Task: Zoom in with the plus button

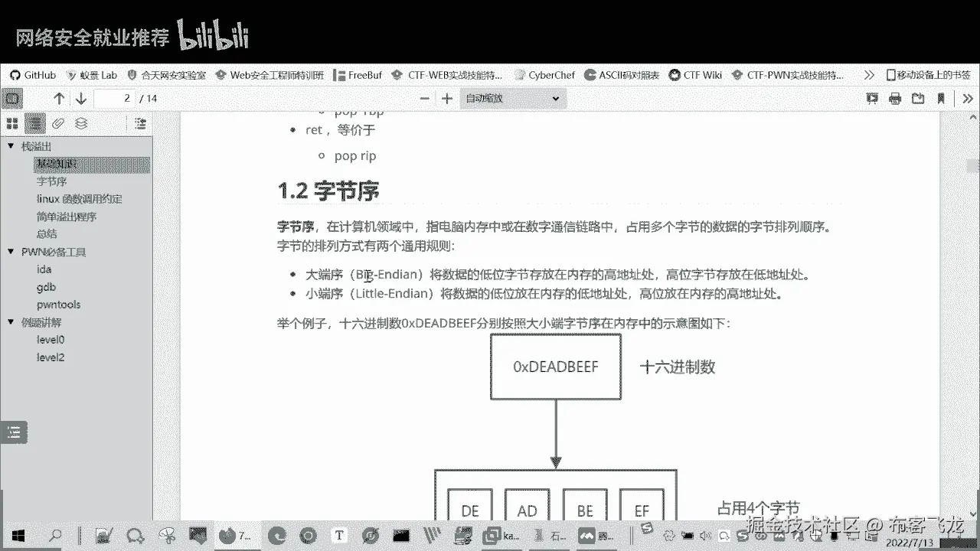Action: [x=447, y=98]
